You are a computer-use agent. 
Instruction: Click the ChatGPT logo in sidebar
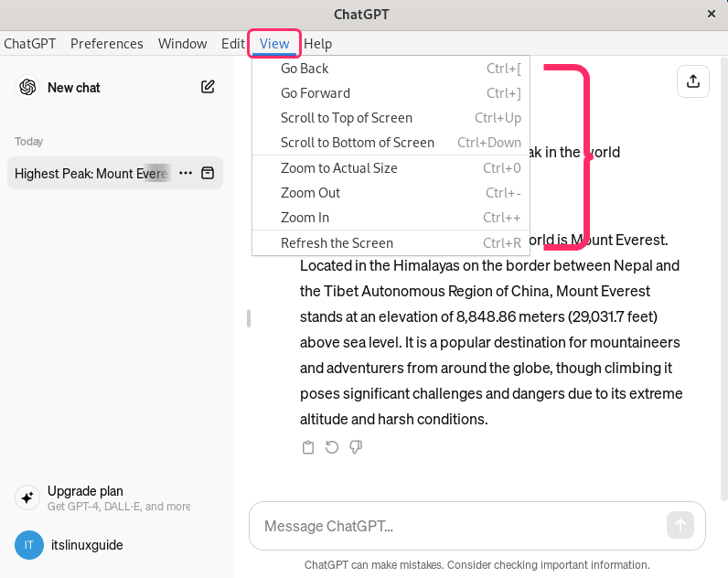point(27,87)
